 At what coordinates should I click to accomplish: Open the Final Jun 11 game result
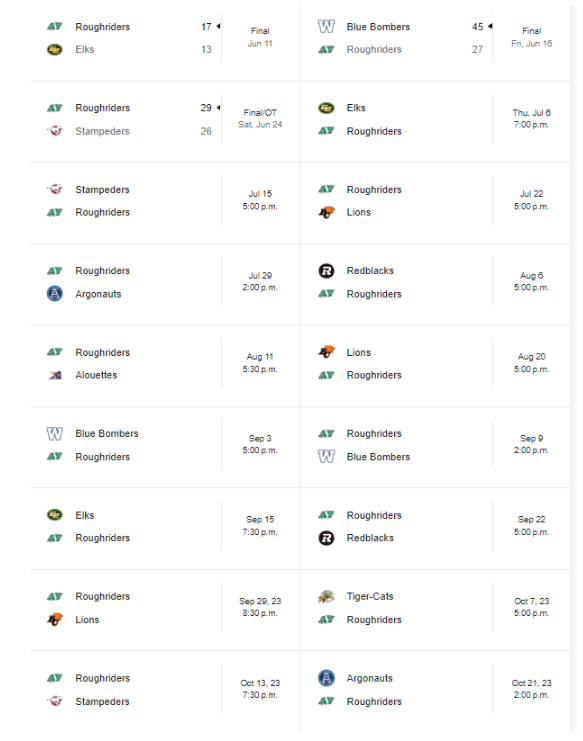point(260,37)
